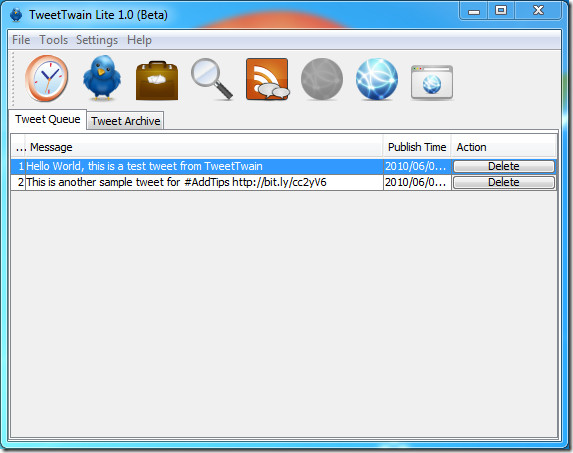
Task: Sort by the Publish Time column header
Action: 417,147
